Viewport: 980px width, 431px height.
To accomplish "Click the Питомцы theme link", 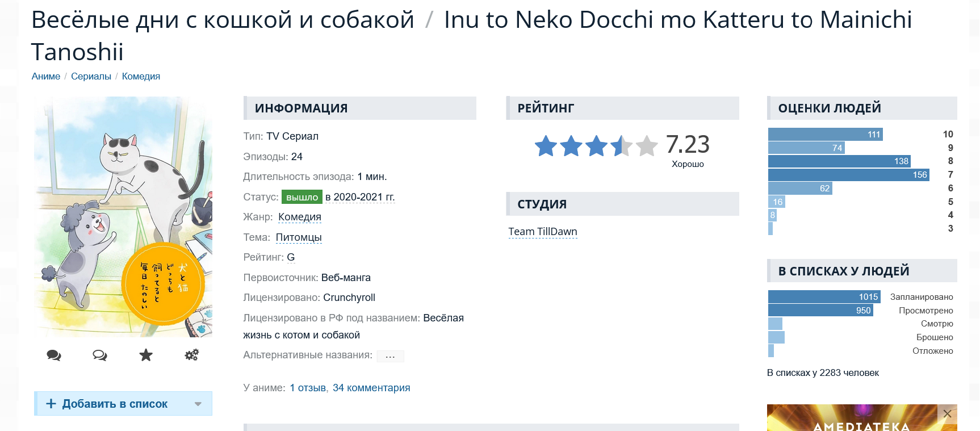I will click(299, 237).
